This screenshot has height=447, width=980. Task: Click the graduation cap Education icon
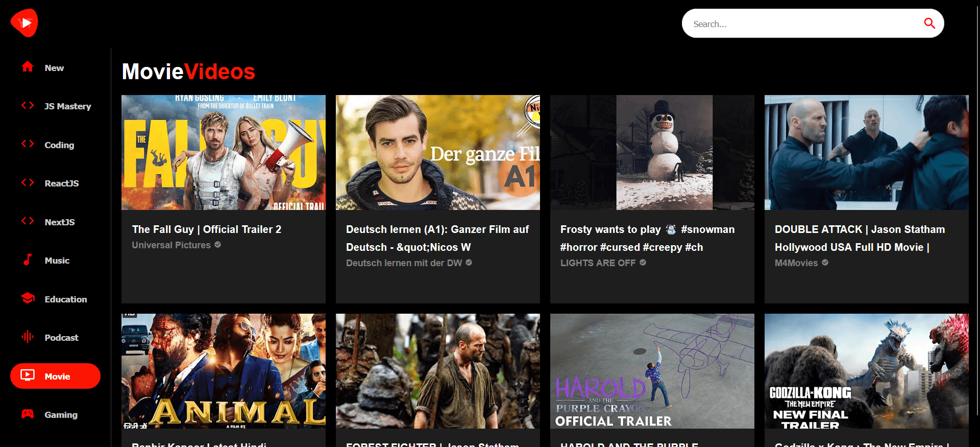click(28, 298)
